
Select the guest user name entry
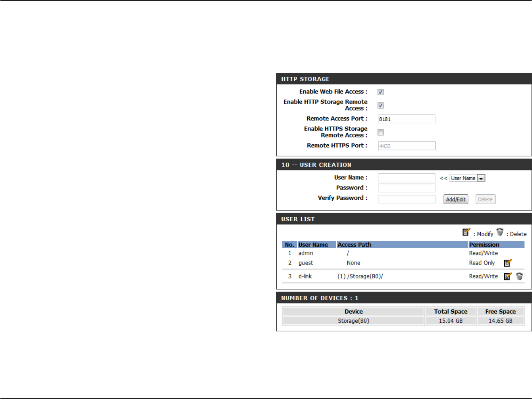[x=306, y=263]
